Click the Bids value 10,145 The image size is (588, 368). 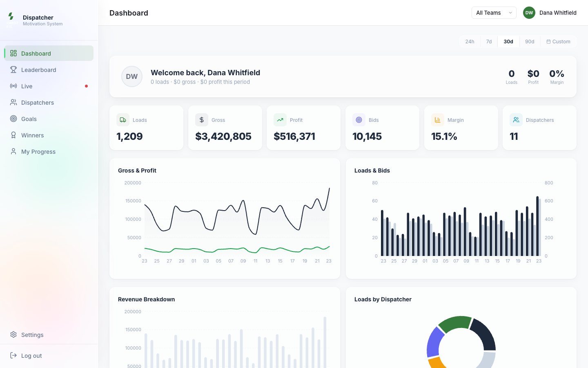367,136
